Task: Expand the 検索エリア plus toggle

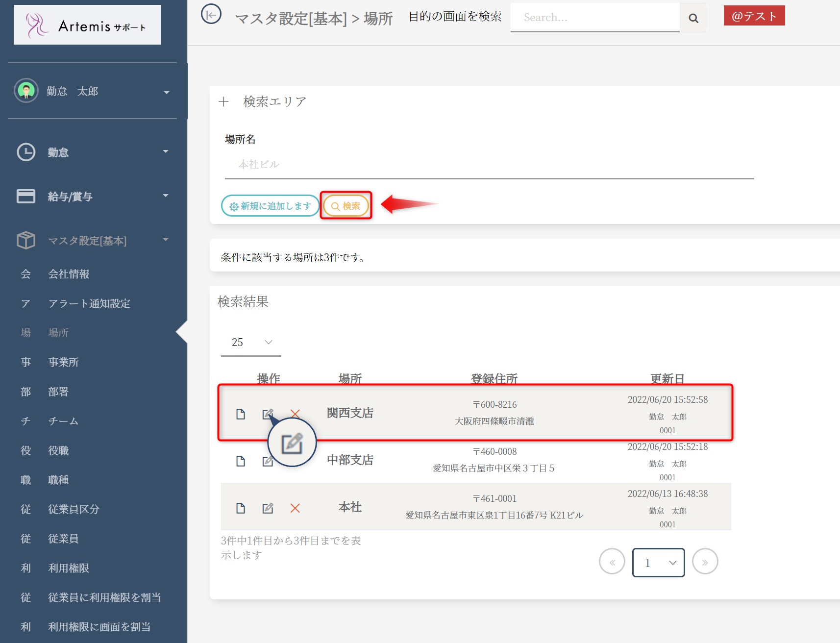Action: 224,102
